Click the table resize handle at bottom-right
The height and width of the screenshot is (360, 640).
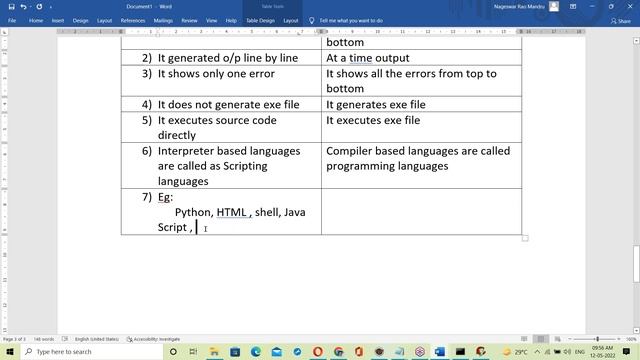click(x=525, y=238)
